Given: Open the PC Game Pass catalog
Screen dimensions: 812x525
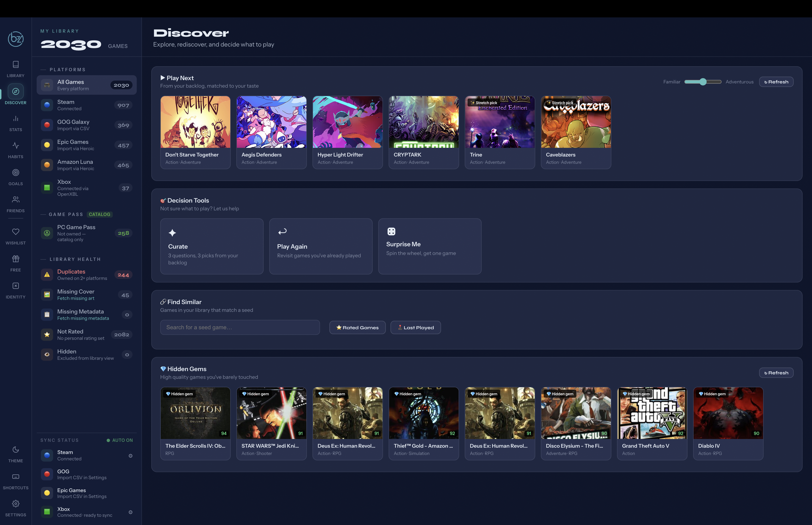Looking at the screenshot, I should 86,233.
